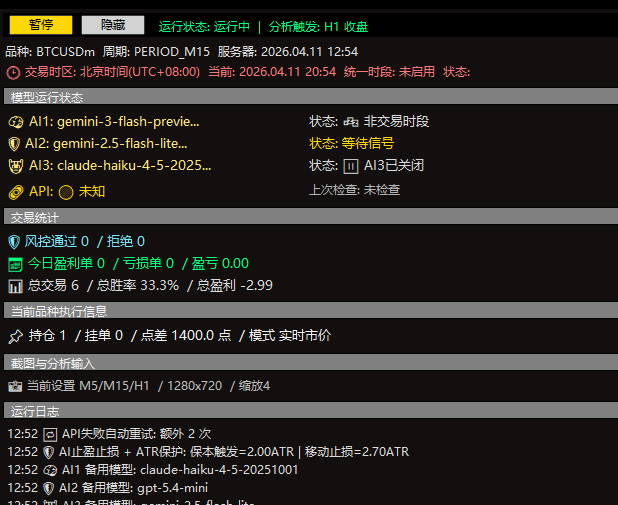Click the 移动止损=2.70ATR log text

tap(357, 452)
